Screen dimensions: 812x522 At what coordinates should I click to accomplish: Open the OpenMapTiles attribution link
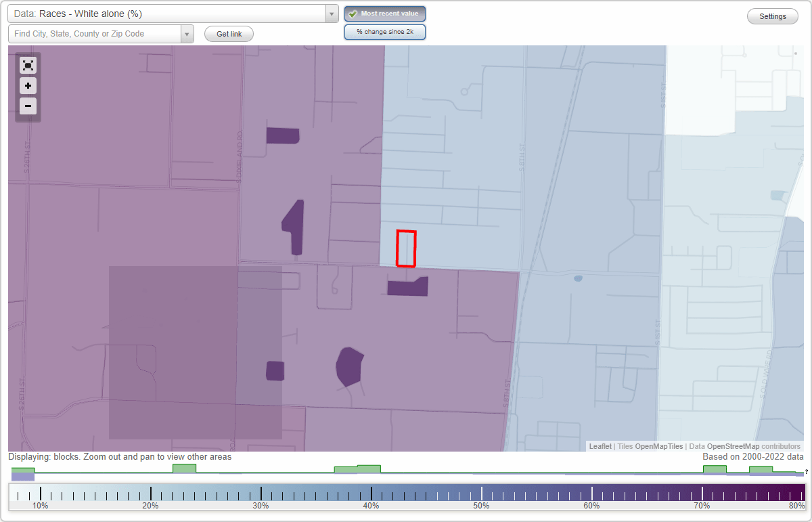658,446
